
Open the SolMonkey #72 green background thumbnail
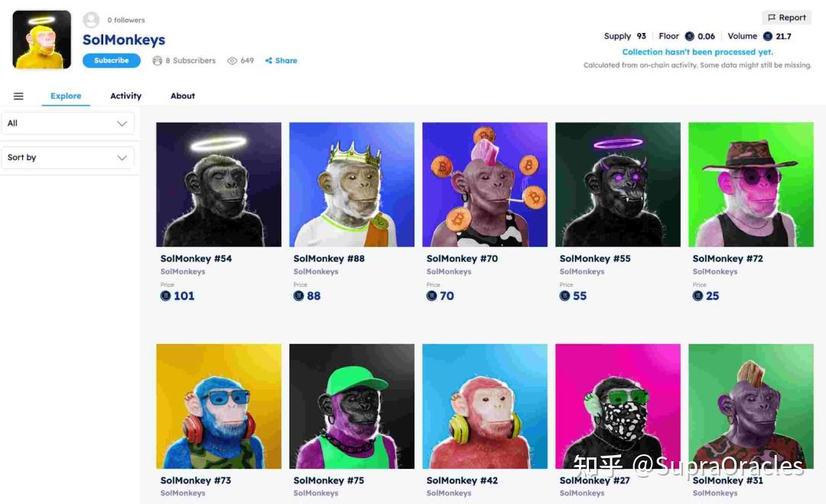tap(751, 184)
